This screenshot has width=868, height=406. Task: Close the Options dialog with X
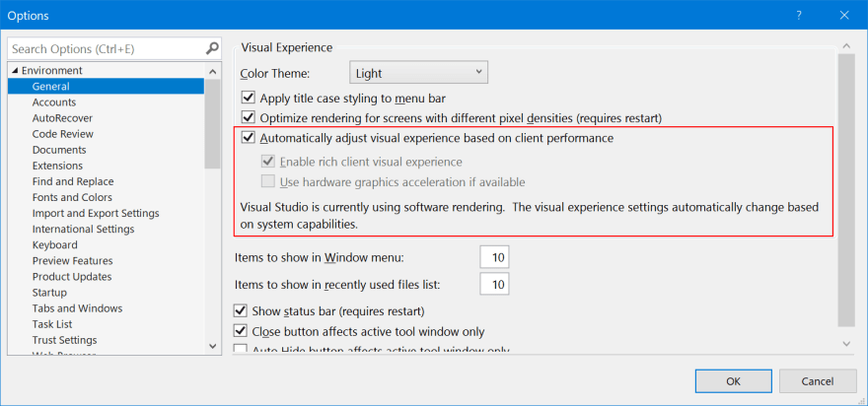click(x=844, y=16)
